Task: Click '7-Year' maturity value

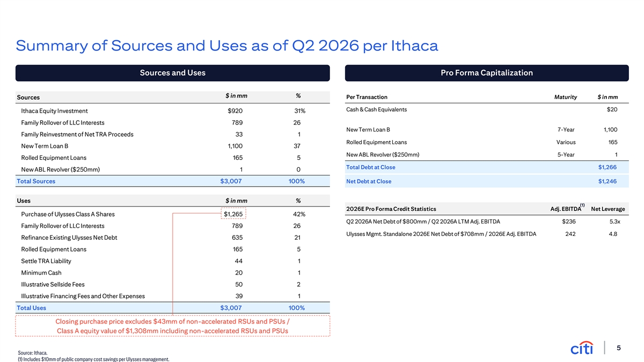Action: [566, 129]
